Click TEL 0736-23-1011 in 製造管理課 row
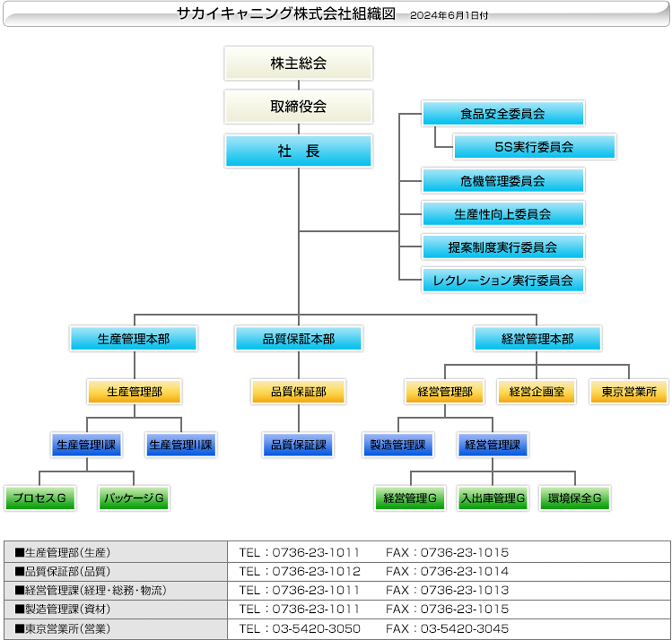This screenshot has width=672, height=640. tap(300, 609)
